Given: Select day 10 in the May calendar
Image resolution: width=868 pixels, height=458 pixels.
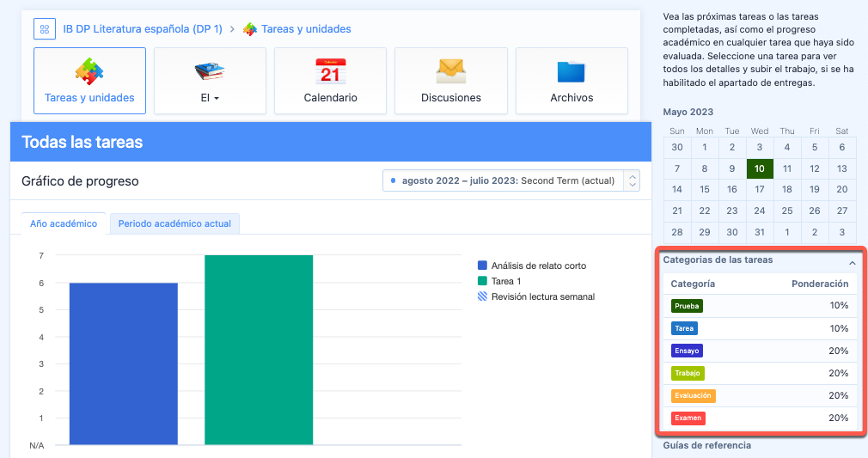Looking at the screenshot, I should pyautogui.click(x=760, y=168).
